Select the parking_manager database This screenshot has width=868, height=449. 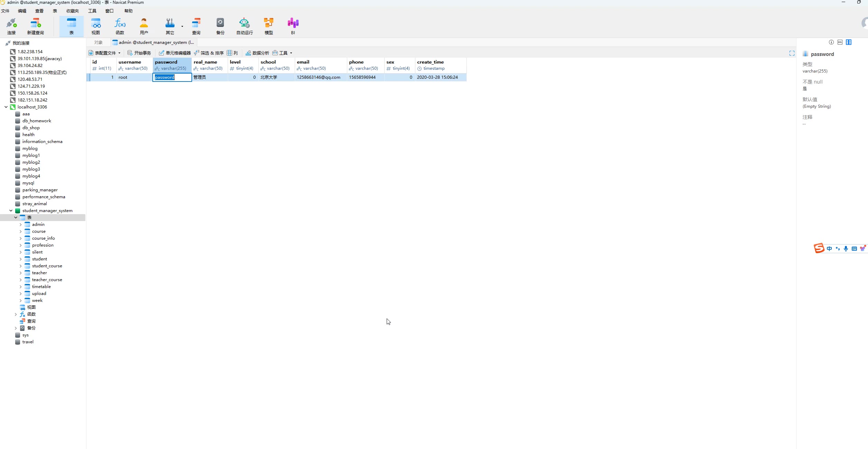coord(40,190)
